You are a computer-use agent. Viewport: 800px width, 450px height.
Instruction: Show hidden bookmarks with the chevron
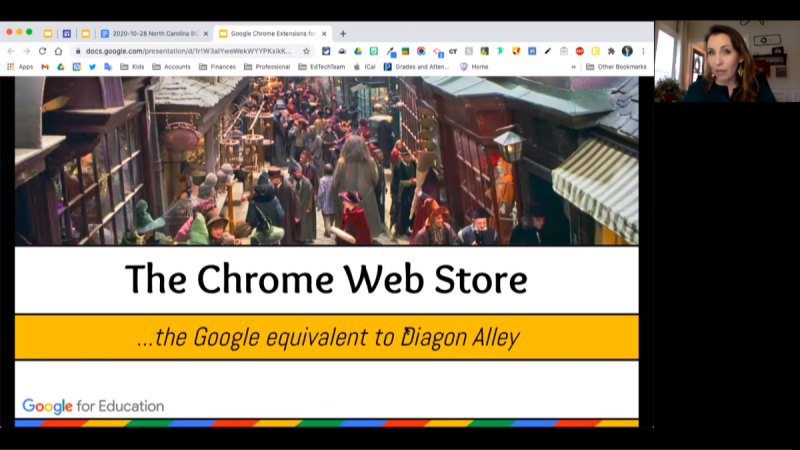pyautogui.click(x=573, y=67)
